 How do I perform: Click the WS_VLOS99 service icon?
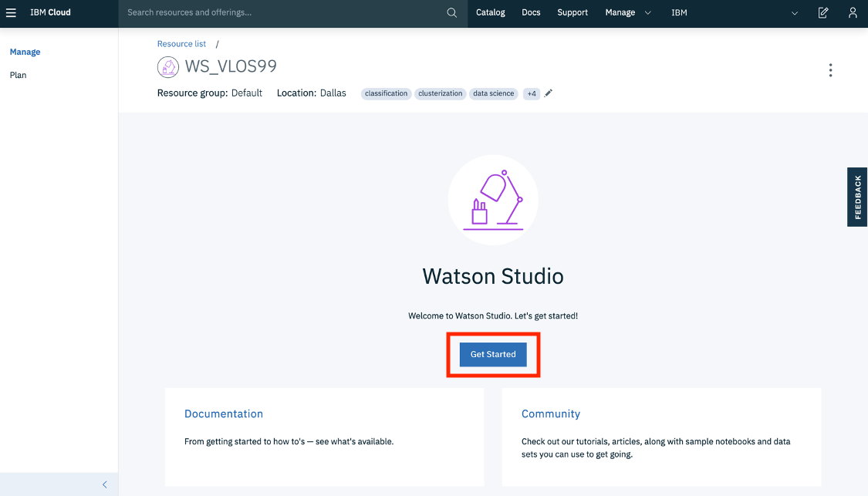click(167, 67)
